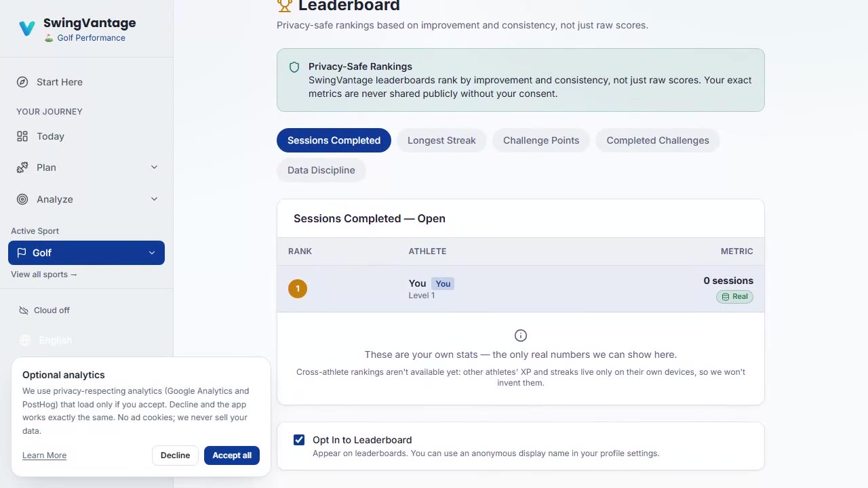Click the 'Level 1' text
The image size is (868, 488).
[422, 296]
